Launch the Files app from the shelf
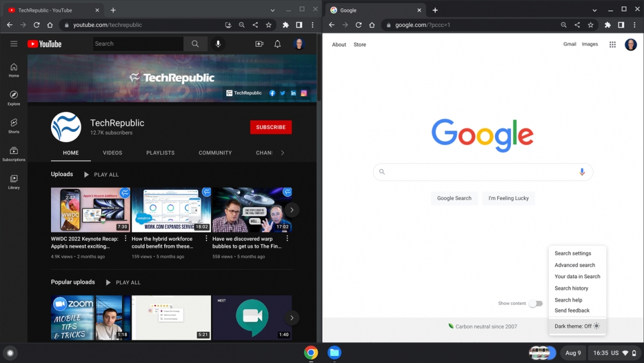644x363 pixels. point(334,353)
